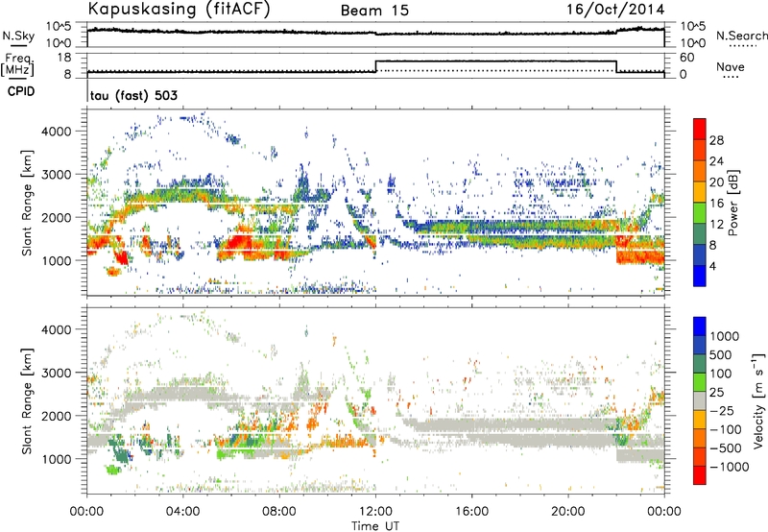Viewport: 768px width, 532px height.
Task: Click Slant Range [km] label of velocity panel
Action: point(27,400)
